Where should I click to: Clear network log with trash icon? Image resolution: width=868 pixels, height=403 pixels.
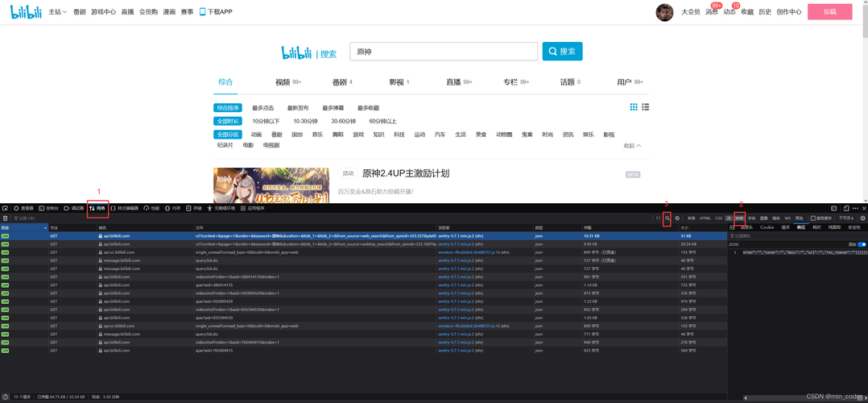click(x=5, y=218)
